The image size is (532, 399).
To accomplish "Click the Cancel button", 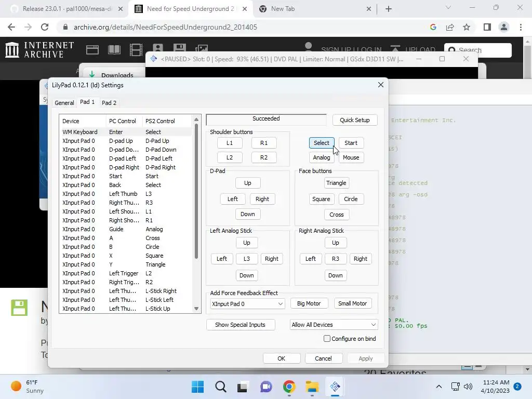I will (x=323, y=358).
